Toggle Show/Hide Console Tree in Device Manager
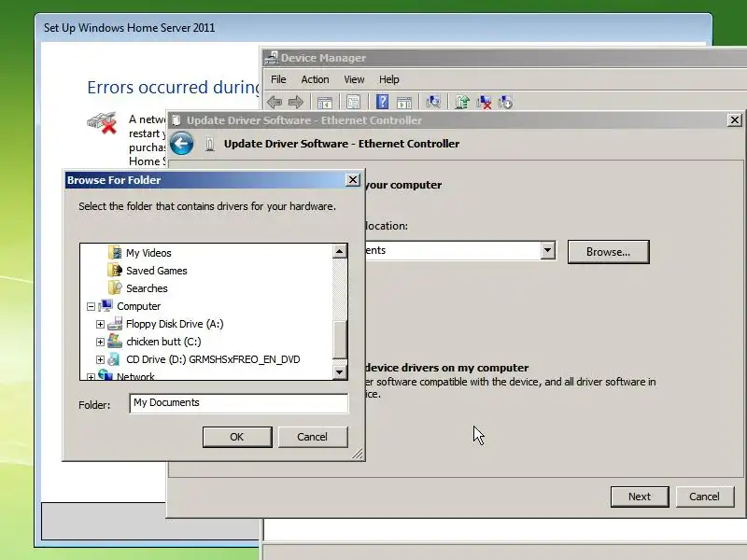 (325, 103)
